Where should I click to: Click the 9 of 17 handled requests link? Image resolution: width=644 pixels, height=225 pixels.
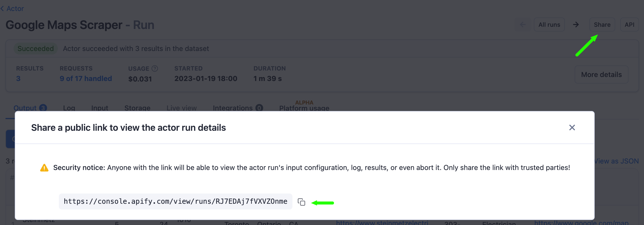[86, 78]
